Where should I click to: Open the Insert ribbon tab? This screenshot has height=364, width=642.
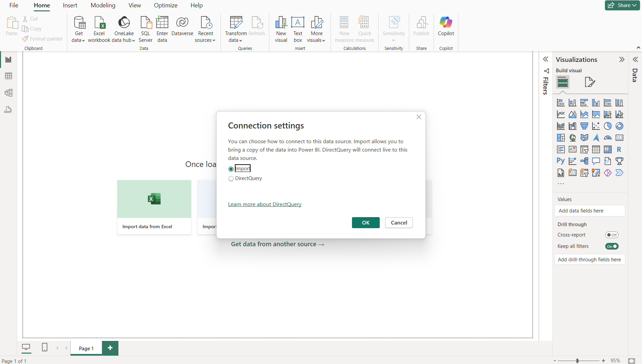tap(70, 5)
